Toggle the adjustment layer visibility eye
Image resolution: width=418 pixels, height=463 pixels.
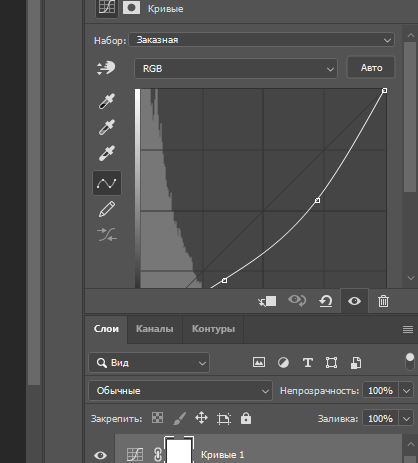[x=354, y=301]
